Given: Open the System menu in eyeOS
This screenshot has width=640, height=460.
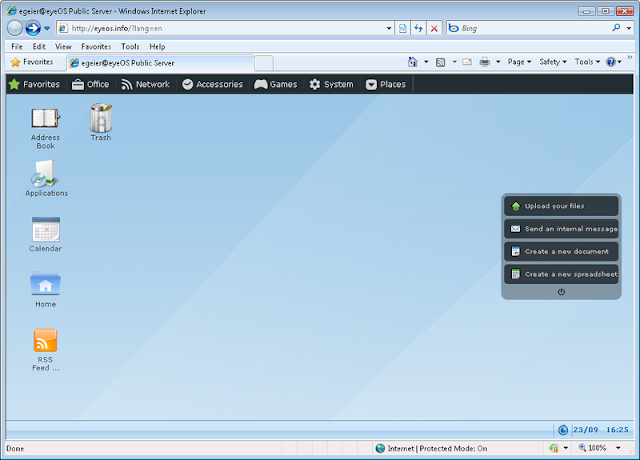Looking at the screenshot, I should [x=331, y=84].
